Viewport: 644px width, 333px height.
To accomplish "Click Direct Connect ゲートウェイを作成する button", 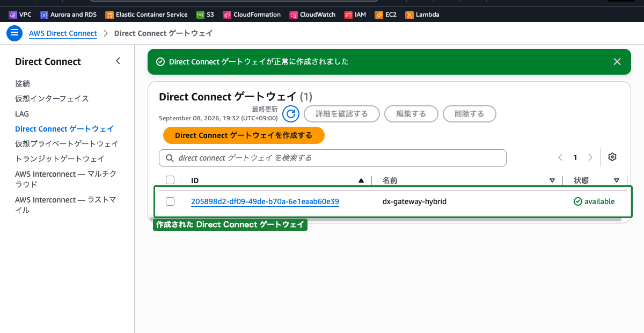I will coord(244,135).
